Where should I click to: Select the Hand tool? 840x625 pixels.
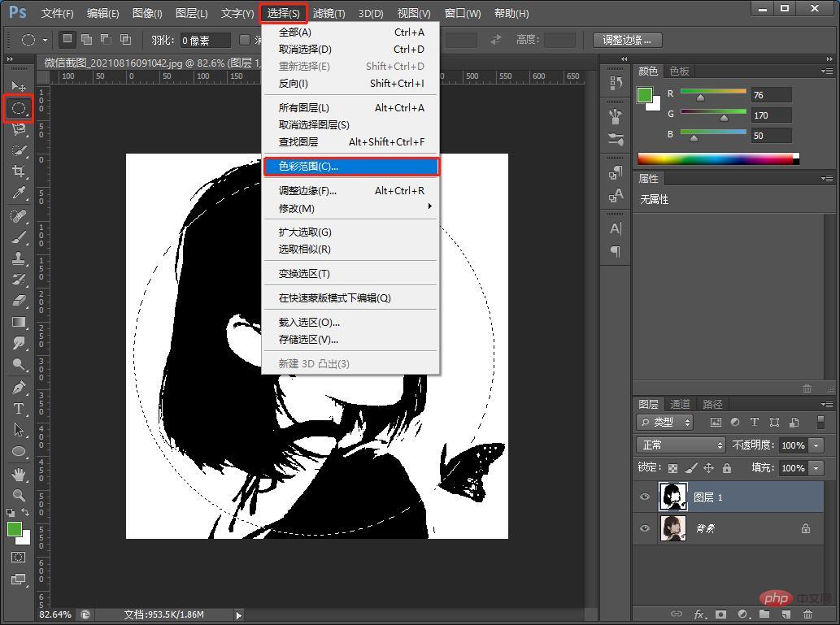click(18, 474)
